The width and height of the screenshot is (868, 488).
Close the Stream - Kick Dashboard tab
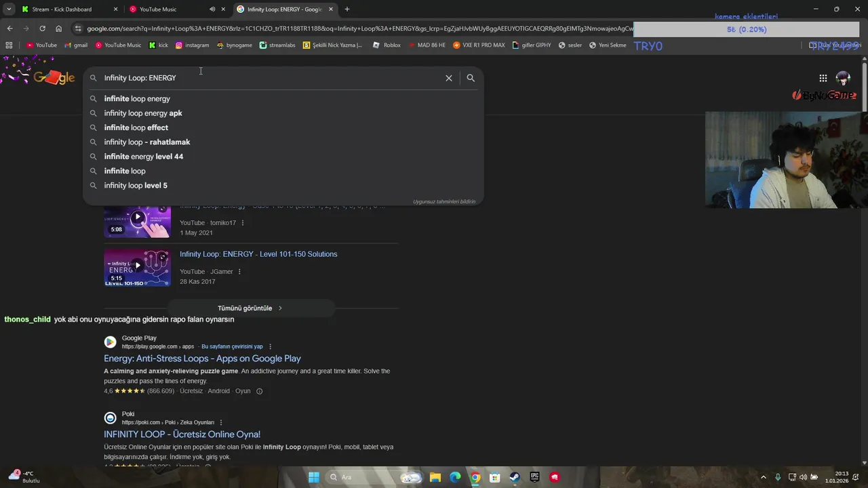point(115,9)
